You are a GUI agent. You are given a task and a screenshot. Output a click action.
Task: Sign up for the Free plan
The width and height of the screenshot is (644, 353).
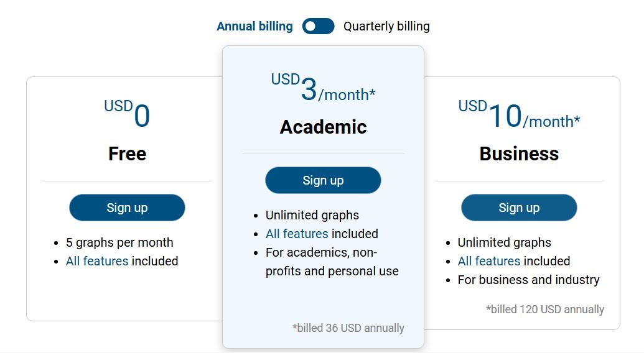[x=127, y=208]
